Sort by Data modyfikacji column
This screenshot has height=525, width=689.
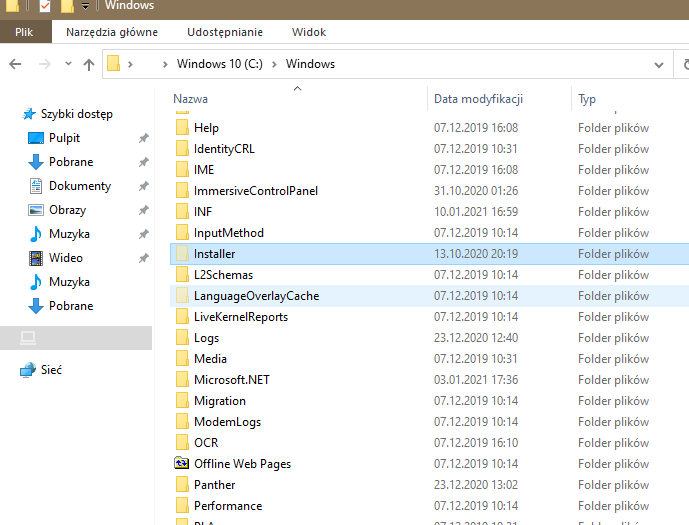tap(478, 99)
